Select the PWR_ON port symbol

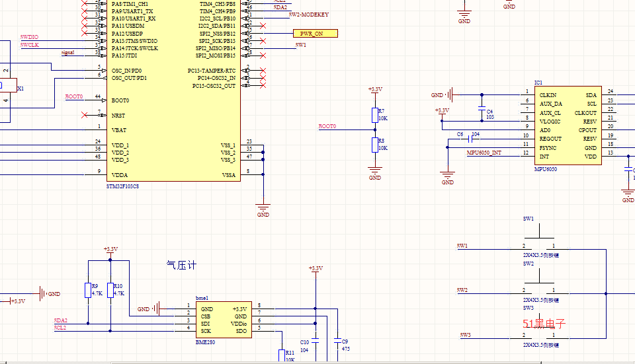point(315,34)
